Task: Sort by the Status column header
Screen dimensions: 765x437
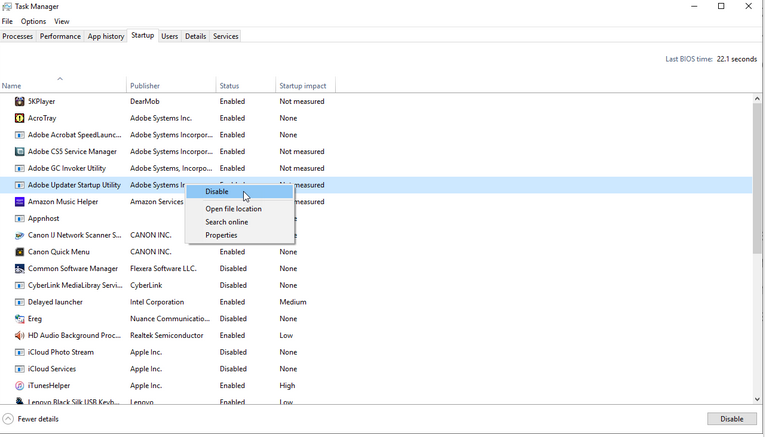Action: click(x=246, y=85)
